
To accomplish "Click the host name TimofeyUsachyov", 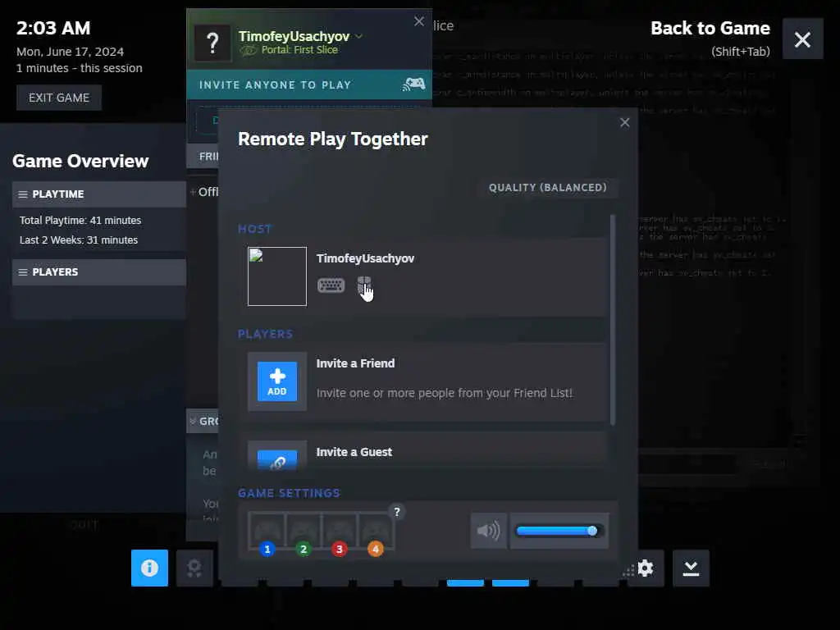I will click(365, 258).
